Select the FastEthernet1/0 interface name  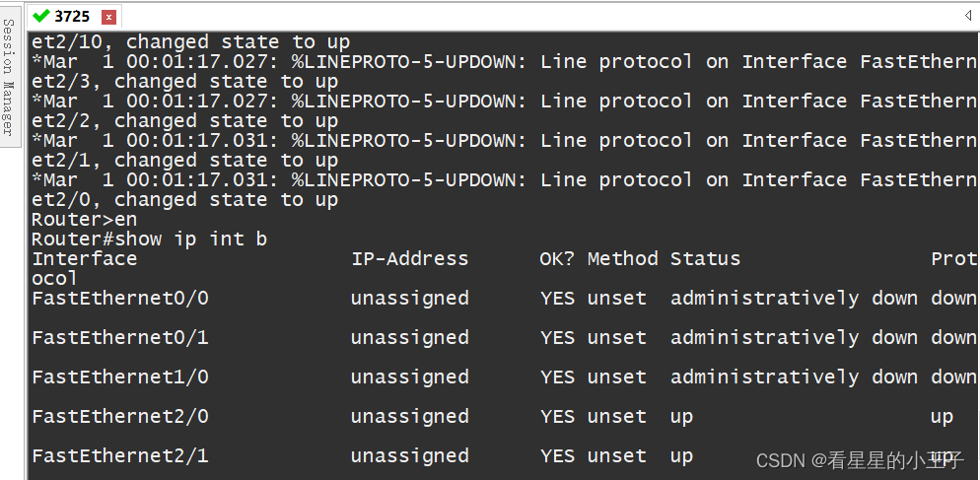pos(120,377)
